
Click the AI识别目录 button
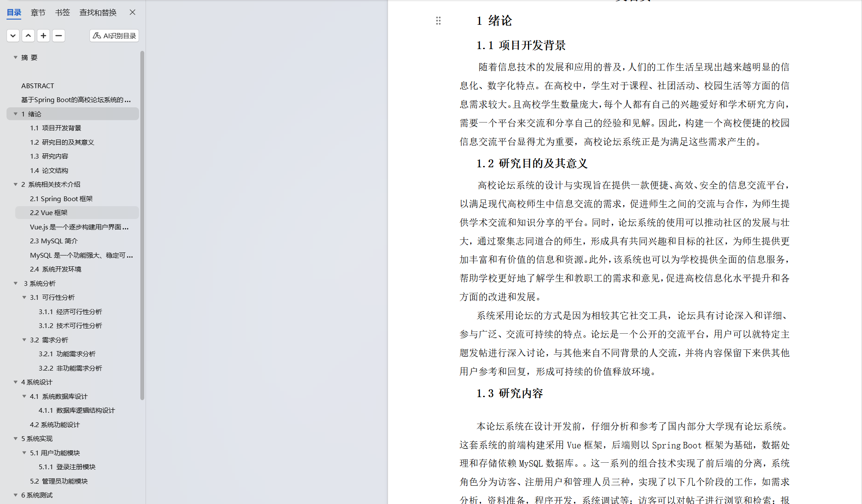(114, 36)
